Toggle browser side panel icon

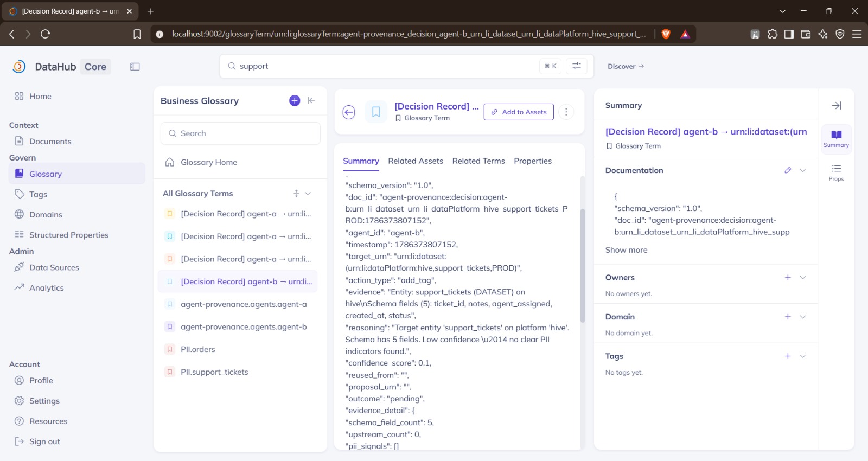789,34
